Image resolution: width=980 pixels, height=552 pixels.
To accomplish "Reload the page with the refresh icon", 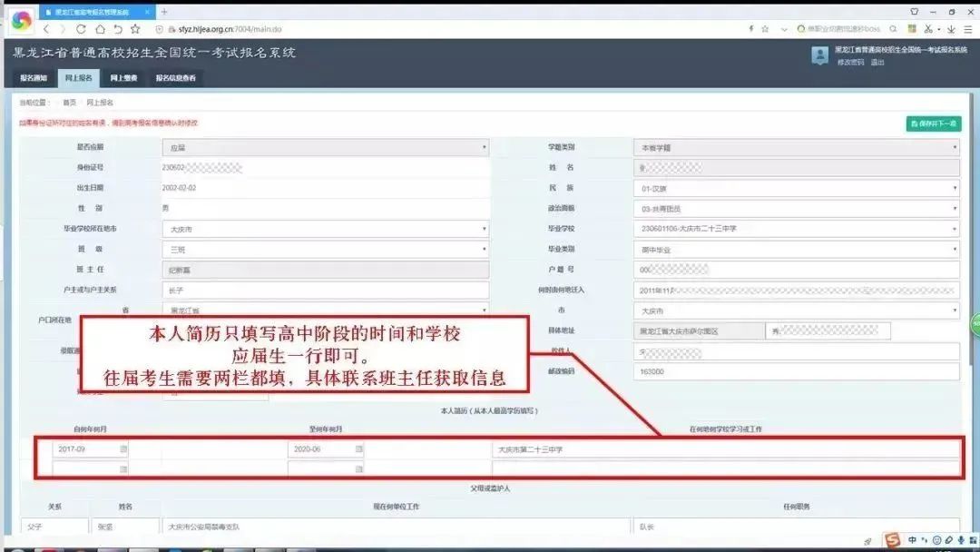I will pos(81,29).
